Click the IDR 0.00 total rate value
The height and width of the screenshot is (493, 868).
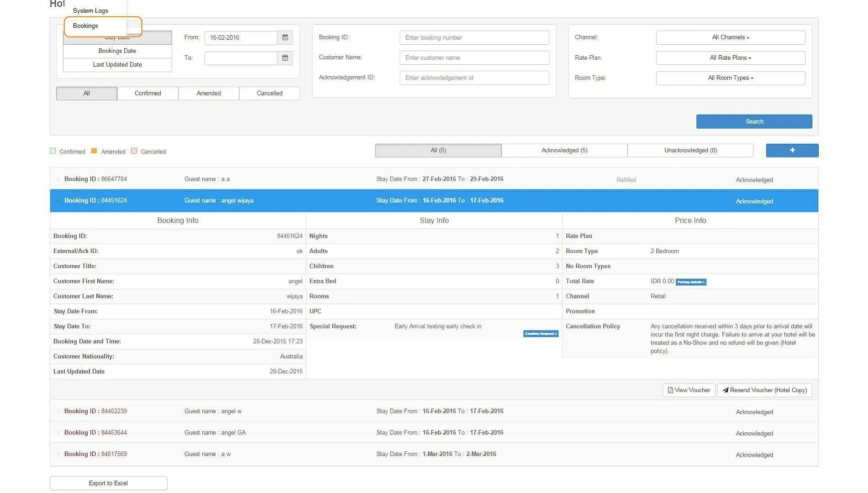662,281
